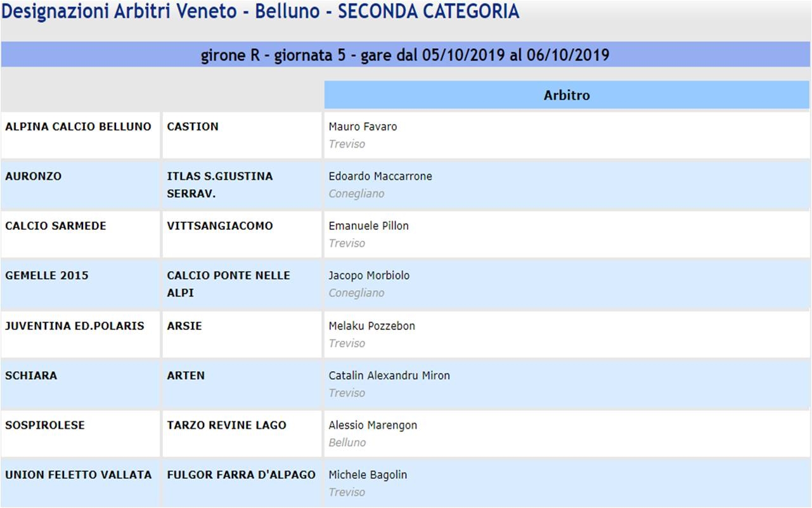Click JUVENTINA ED.POLARIS team cell
812x508 pixels.
[81, 334]
